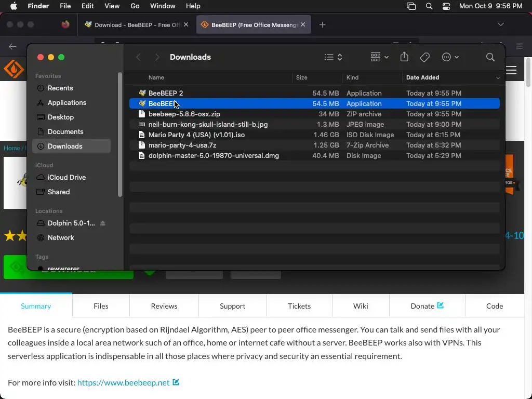This screenshot has height=399, width=532.
Task: Follow the https://www.beebeep.net link
Action: (x=124, y=383)
